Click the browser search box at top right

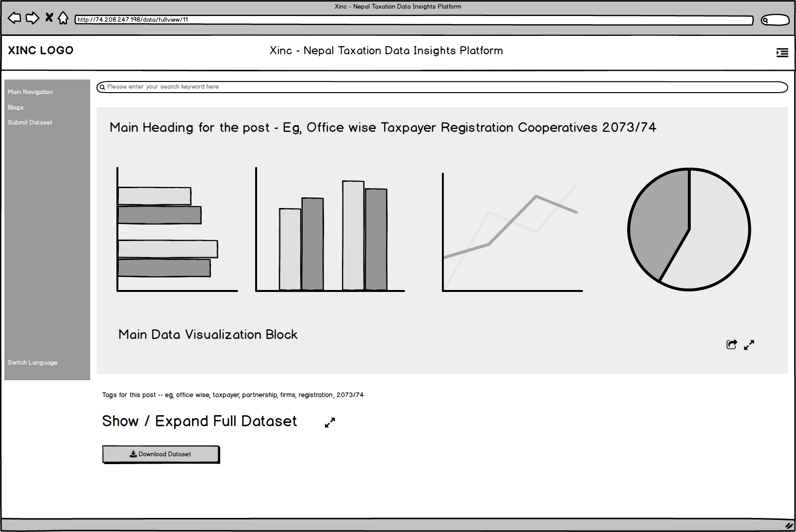coord(775,20)
